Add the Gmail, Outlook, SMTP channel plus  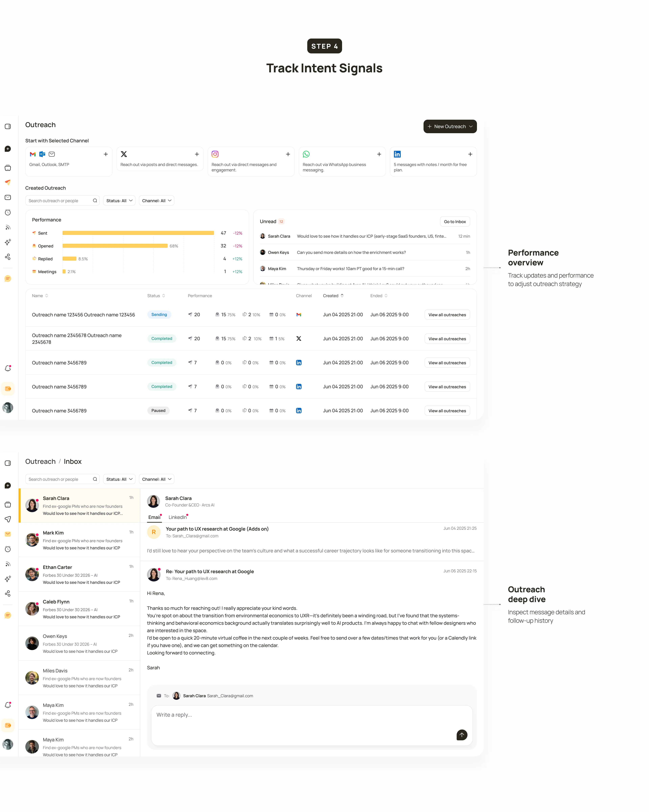click(x=106, y=154)
